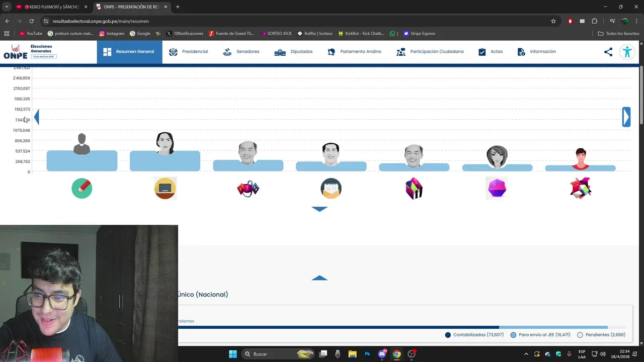This screenshot has height=362, width=644.
Task: Toggle Contabilizadas legend entry
Action: pyautogui.click(x=474, y=335)
